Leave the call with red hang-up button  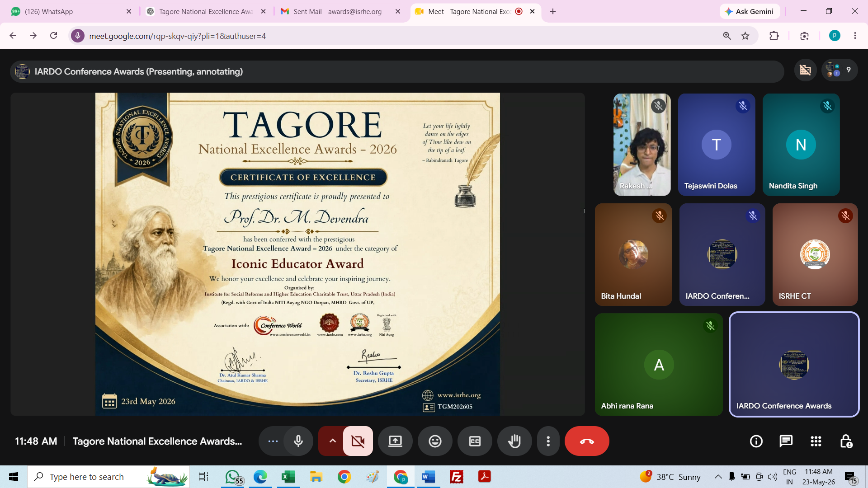[587, 441]
